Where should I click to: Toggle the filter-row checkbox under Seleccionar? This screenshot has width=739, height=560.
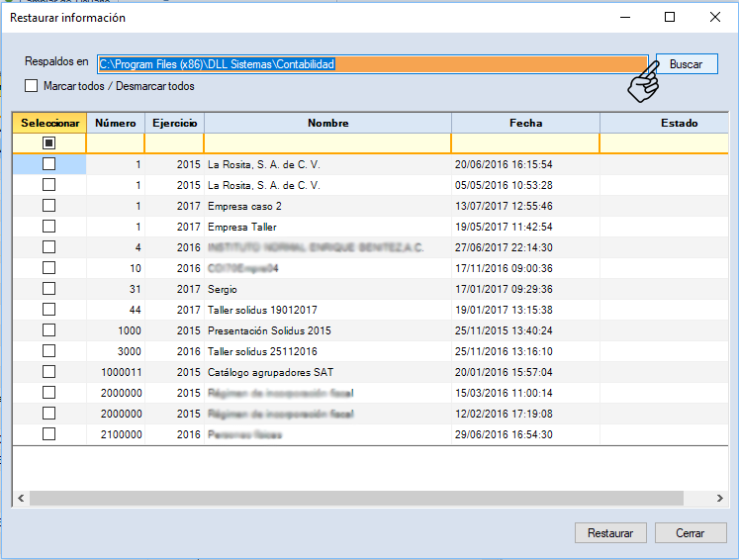[x=48, y=143]
